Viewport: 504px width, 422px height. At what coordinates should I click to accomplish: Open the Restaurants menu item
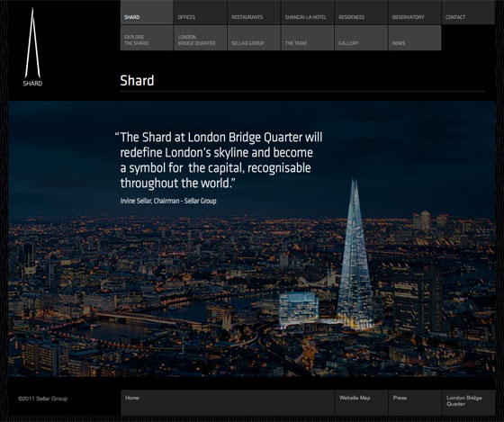[254, 13]
